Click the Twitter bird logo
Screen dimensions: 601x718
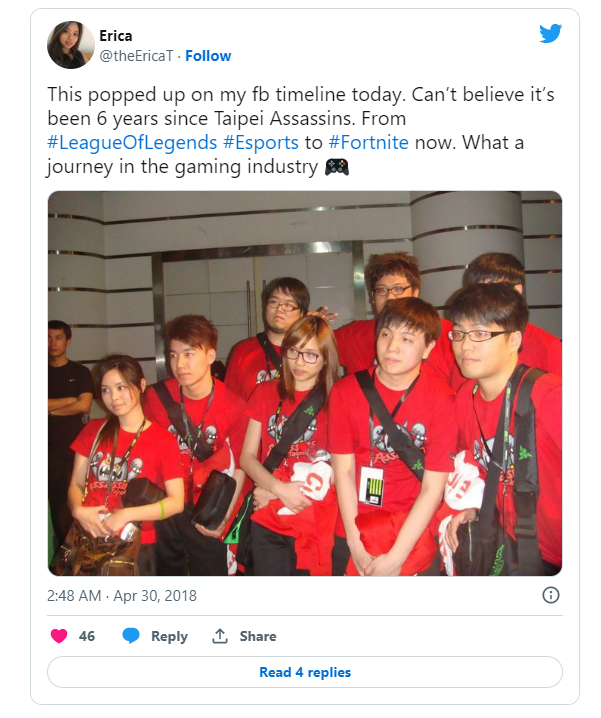tap(550, 33)
